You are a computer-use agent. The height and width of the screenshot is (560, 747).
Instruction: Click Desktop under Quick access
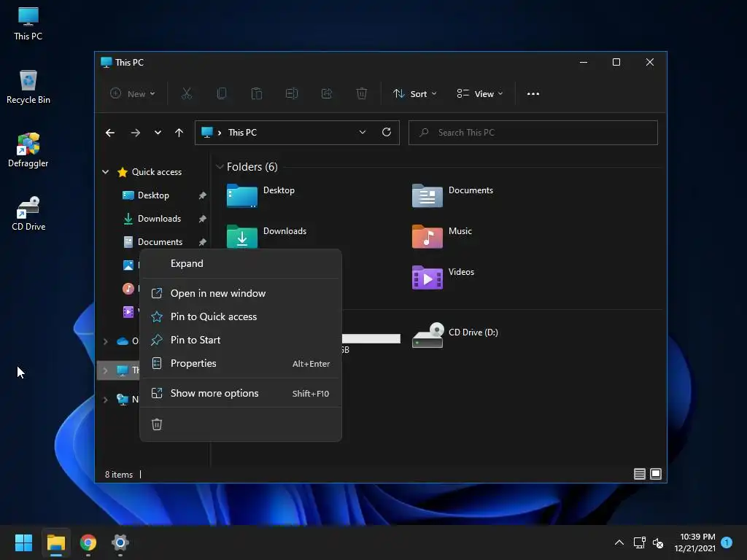[x=153, y=195]
